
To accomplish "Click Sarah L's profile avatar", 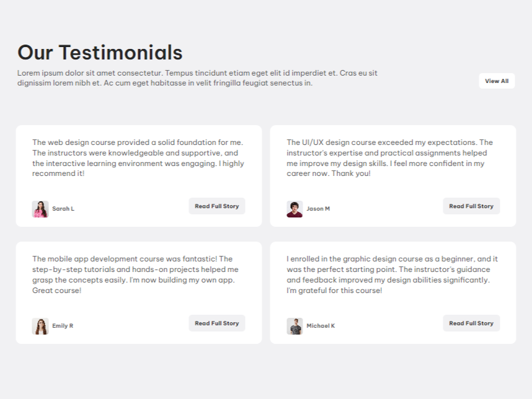I will coord(40,209).
